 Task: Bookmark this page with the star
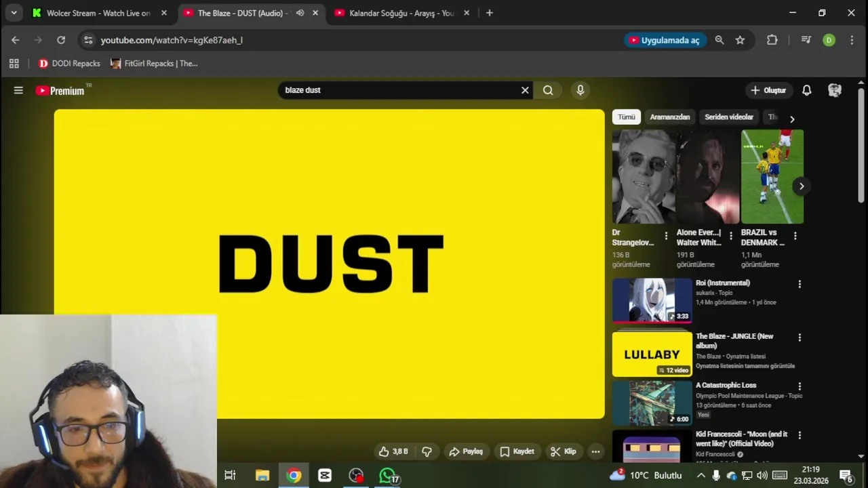[740, 40]
